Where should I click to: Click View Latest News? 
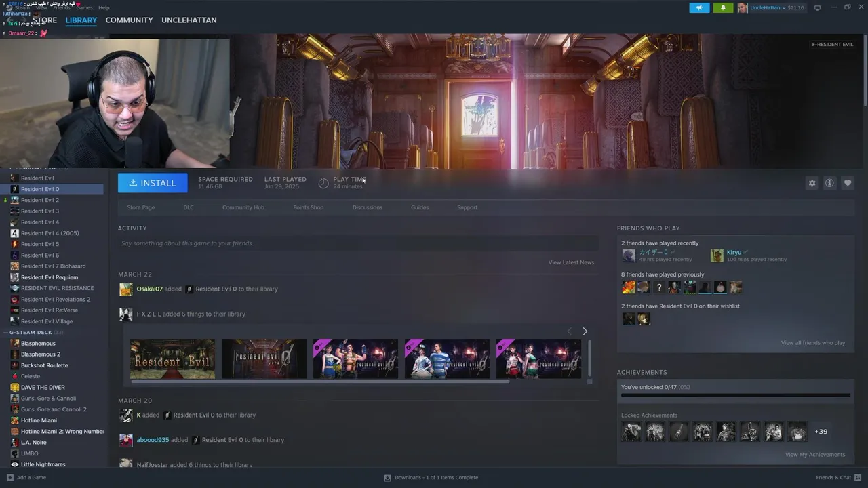pos(571,262)
